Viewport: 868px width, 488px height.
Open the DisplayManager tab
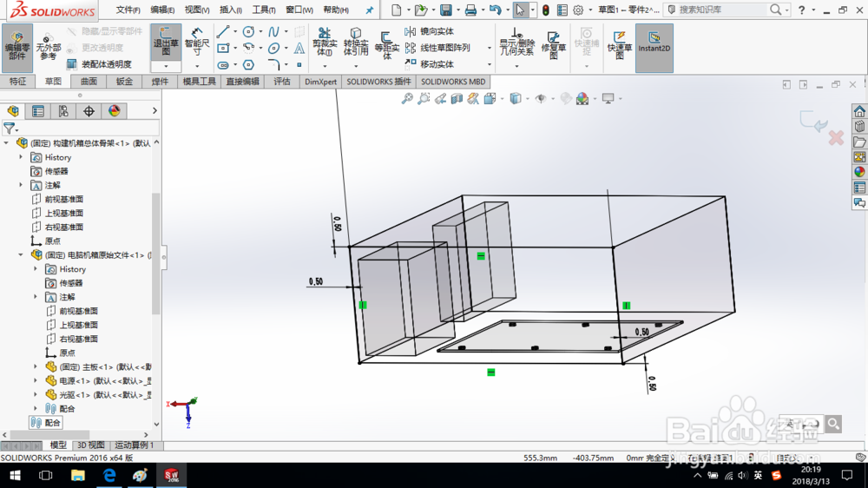click(x=115, y=111)
